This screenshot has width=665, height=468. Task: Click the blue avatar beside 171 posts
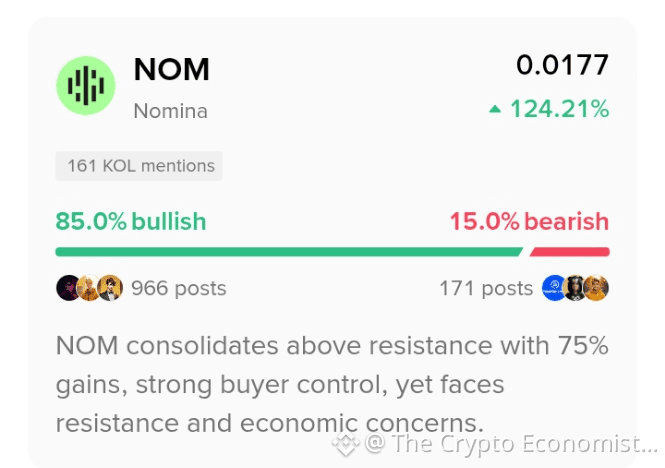pyautogui.click(x=554, y=288)
